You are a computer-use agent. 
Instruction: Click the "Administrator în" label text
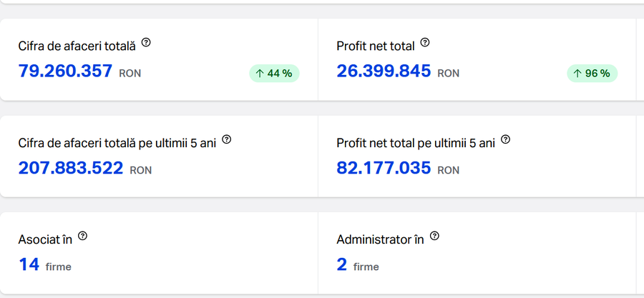[380, 239]
